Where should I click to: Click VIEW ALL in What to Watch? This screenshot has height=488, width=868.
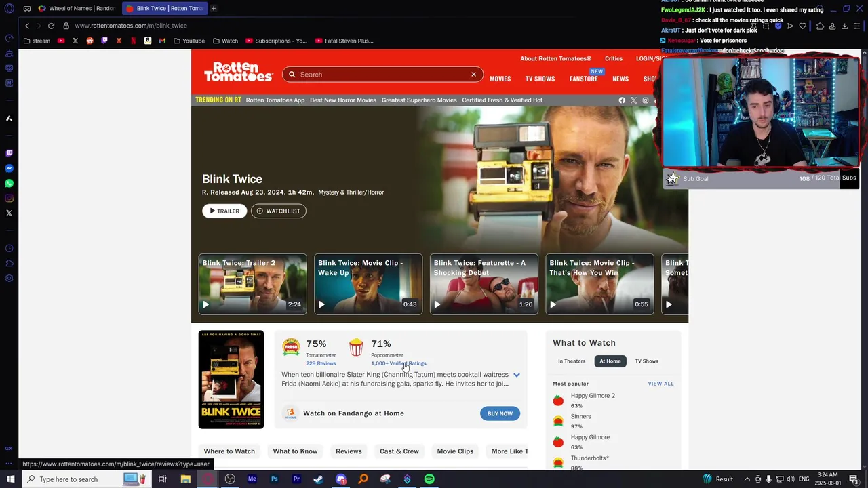pos(660,384)
